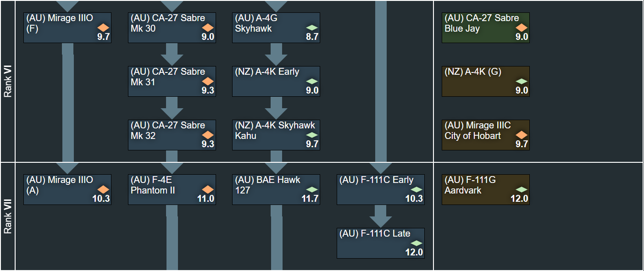Click the 9.7 rating on A-4K Skyhawk Kahu
Image resolution: width=644 pixels, height=271 pixels.
point(312,144)
